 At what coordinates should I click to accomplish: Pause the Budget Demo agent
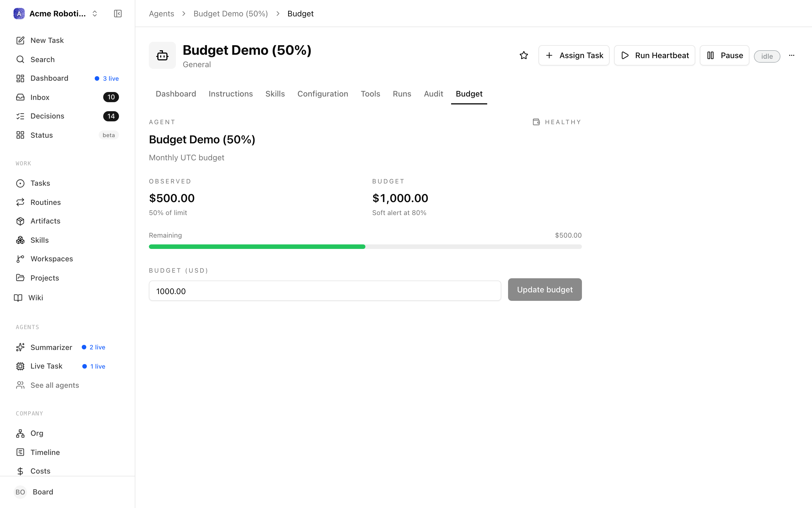tap(724, 55)
